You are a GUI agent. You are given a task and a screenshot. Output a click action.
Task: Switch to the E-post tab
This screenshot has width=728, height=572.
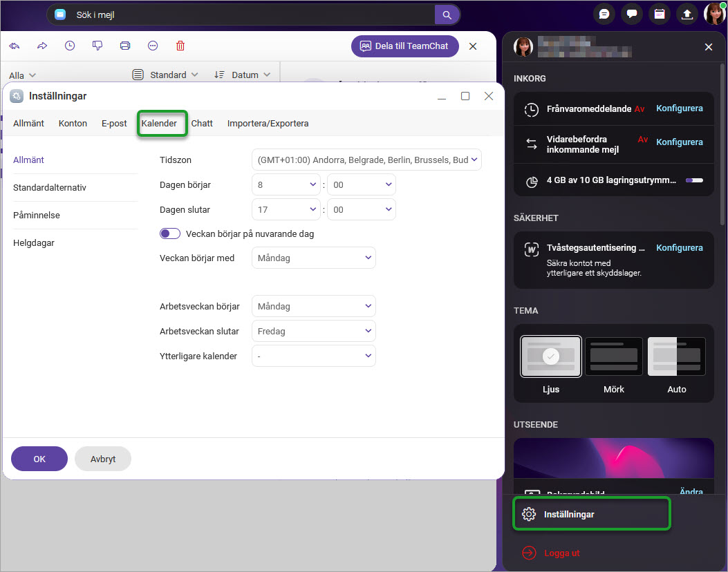click(114, 123)
